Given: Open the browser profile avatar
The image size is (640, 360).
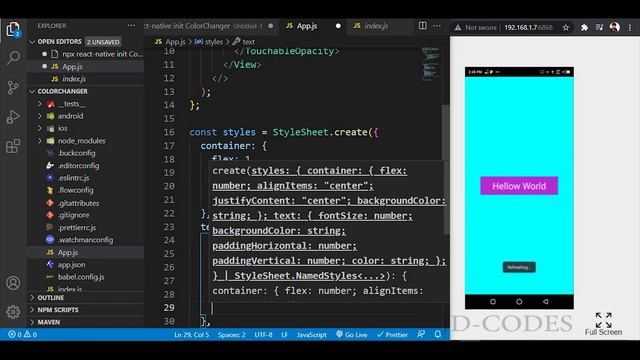Looking at the screenshot, I should 615,27.
